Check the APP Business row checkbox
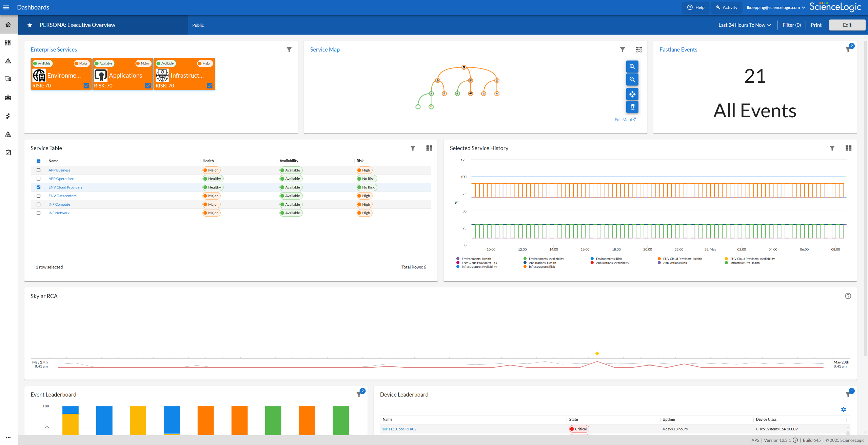 pyautogui.click(x=38, y=170)
